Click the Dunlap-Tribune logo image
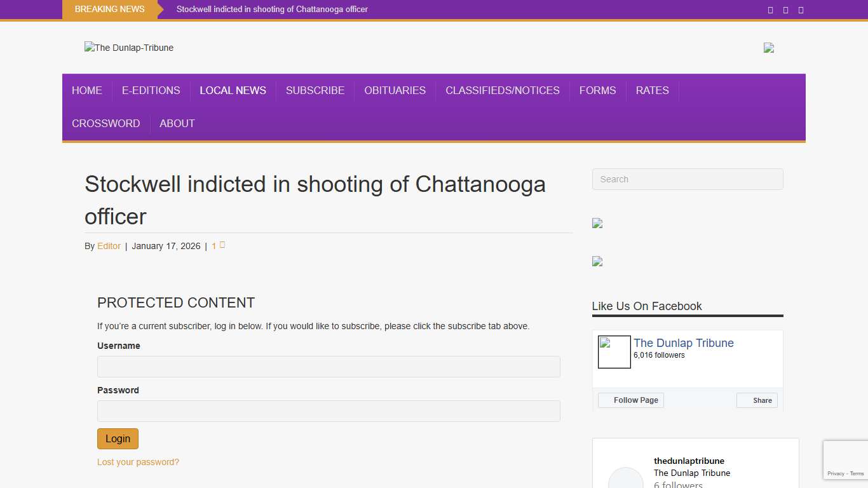 point(128,48)
